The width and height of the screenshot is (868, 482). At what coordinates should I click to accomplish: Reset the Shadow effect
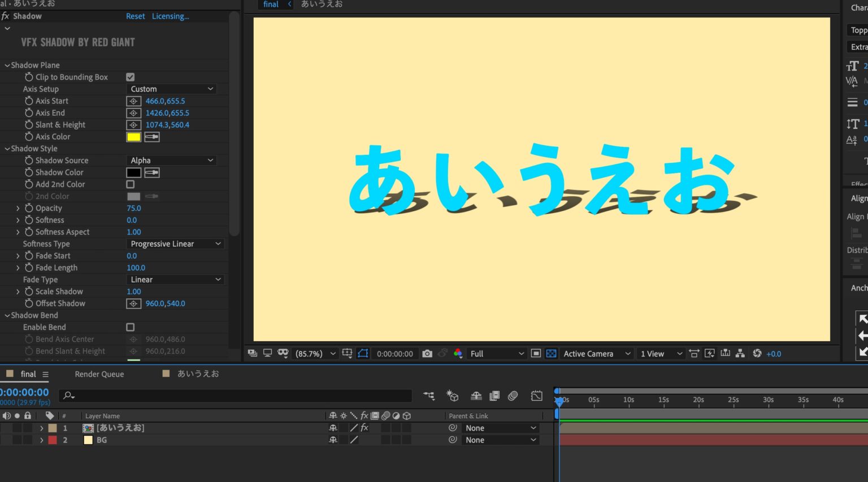135,16
